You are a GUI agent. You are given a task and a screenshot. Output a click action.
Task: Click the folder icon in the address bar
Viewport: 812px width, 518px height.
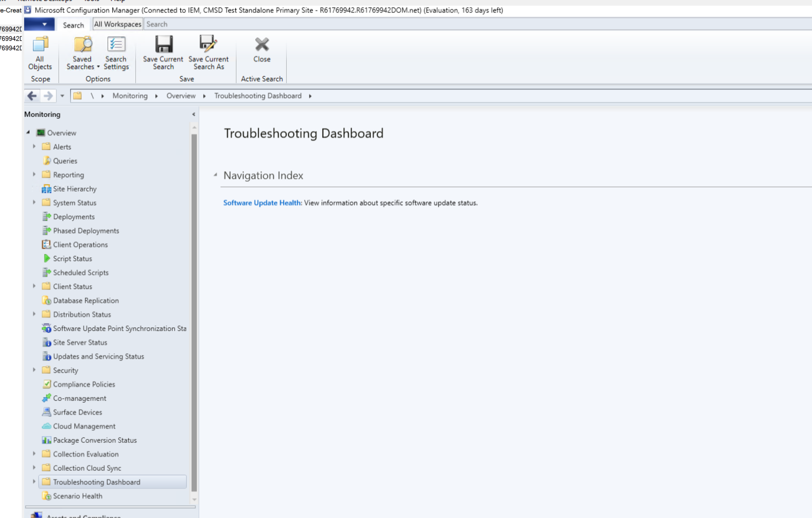tap(77, 96)
